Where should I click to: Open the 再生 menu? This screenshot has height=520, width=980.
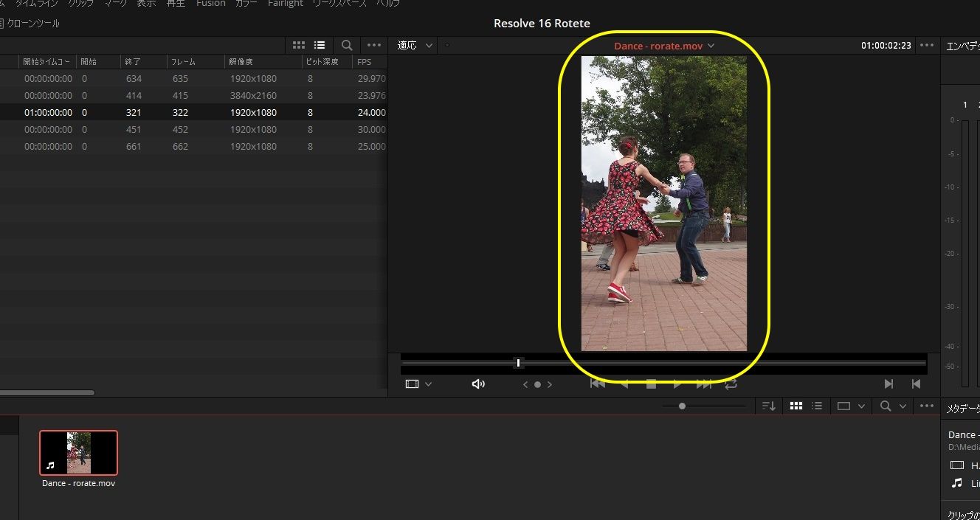[x=176, y=3]
